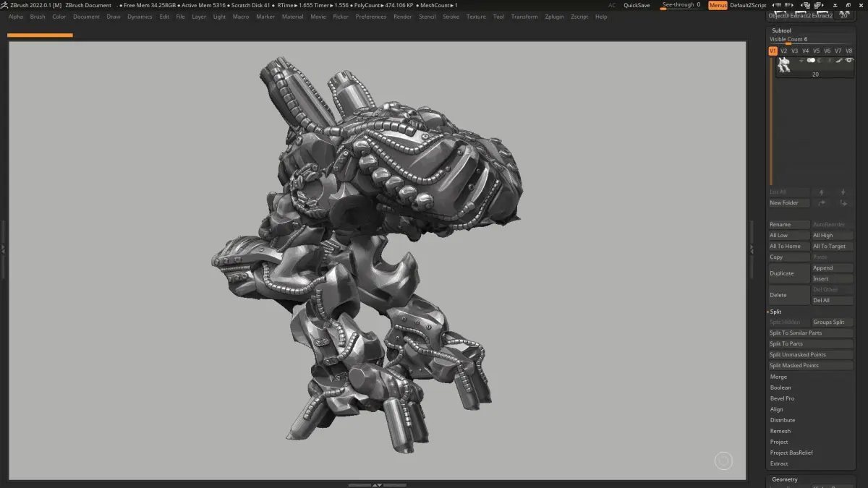
Task: Expand the Project BasRelief section
Action: tap(791, 453)
